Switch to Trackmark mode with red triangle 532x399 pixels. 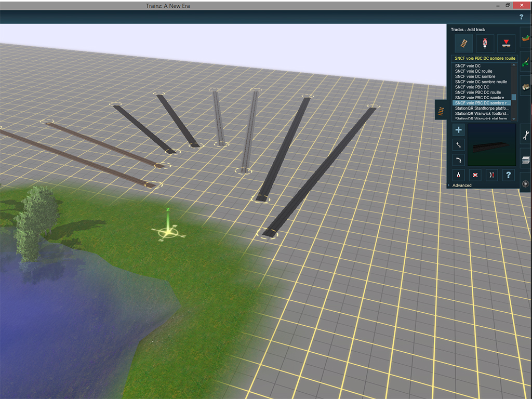[506, 44]
